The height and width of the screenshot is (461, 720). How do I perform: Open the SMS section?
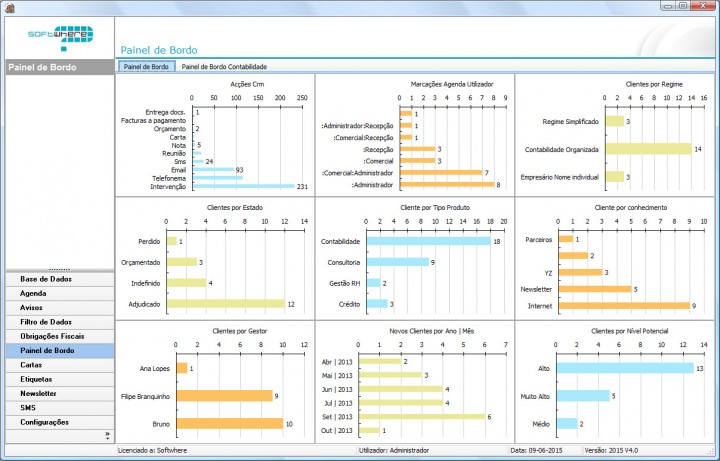coord(60,408)
